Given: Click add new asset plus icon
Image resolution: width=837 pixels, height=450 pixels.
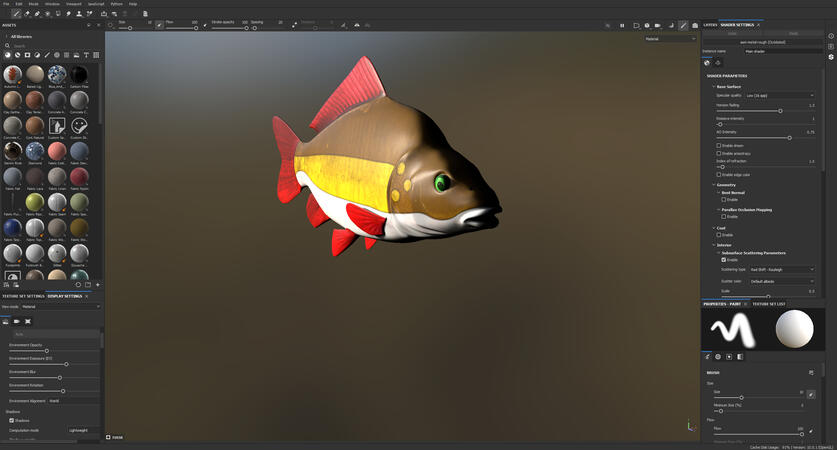Looking at the screenshot, I should [97, 285].
